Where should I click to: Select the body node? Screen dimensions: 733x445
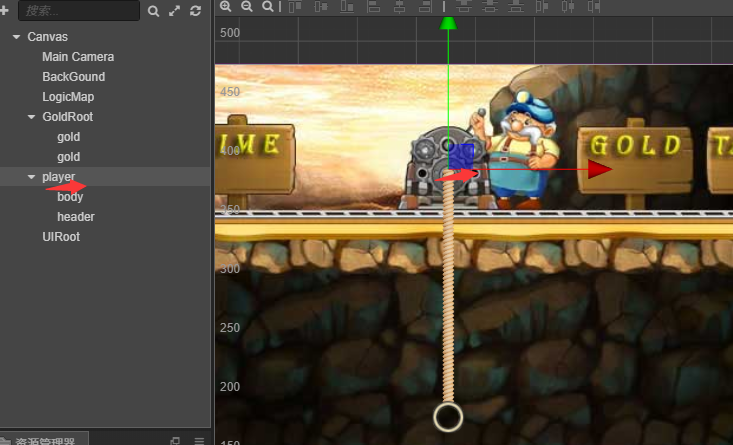click(70, 197)
